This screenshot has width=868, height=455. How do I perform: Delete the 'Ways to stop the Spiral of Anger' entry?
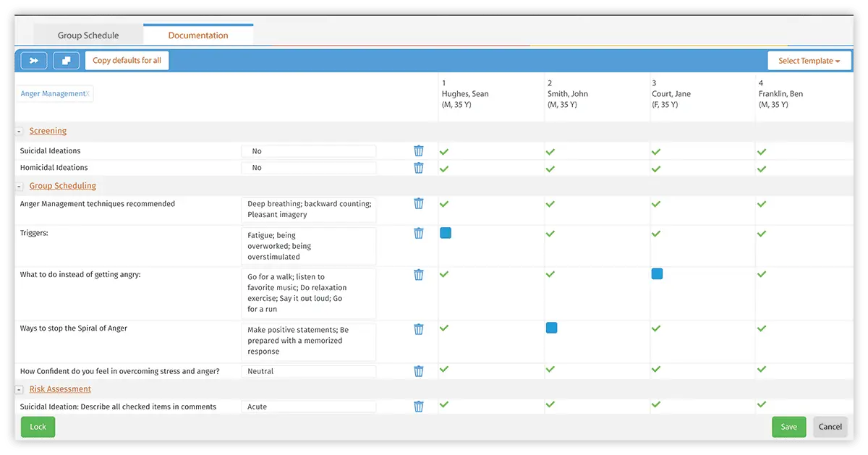418,328
